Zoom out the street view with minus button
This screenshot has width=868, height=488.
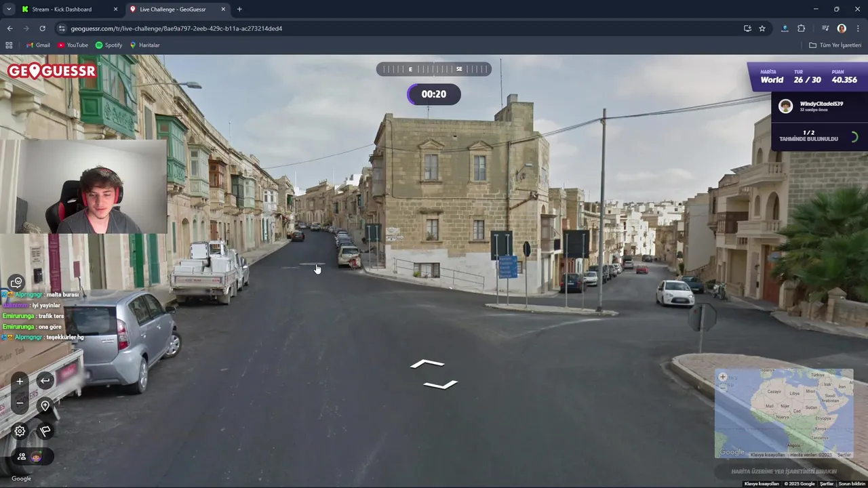click(x=20, y=403)
